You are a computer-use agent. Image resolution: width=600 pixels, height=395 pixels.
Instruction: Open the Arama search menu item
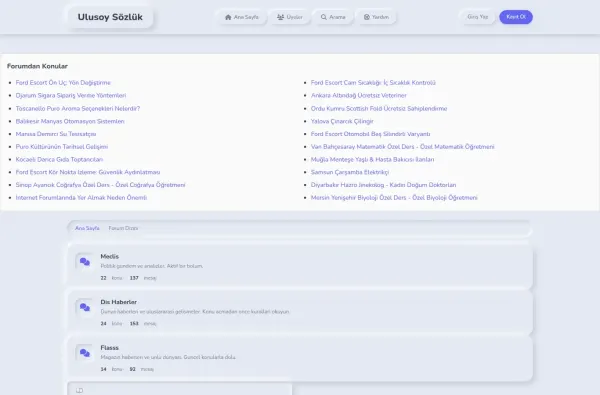(x=333, y=17)
